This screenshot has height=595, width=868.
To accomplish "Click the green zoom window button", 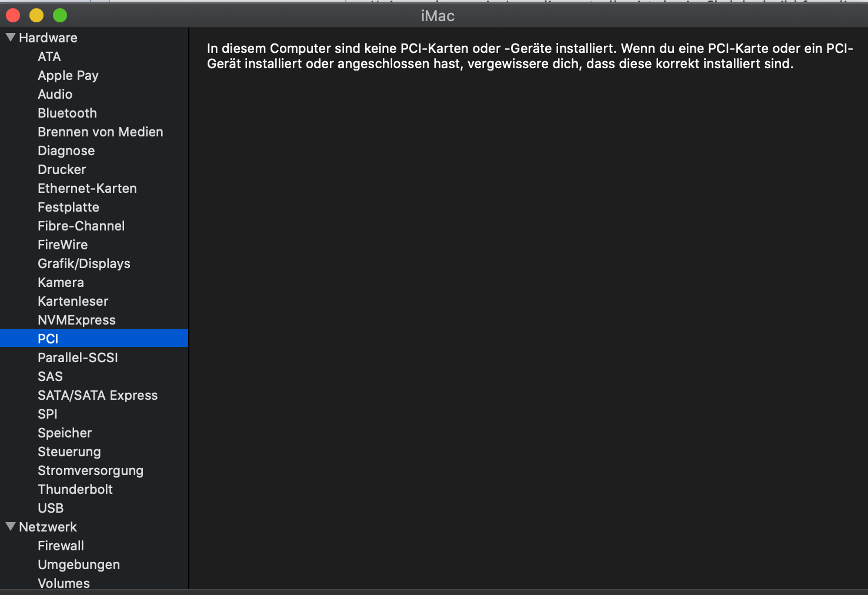I will tap(60, 15).
